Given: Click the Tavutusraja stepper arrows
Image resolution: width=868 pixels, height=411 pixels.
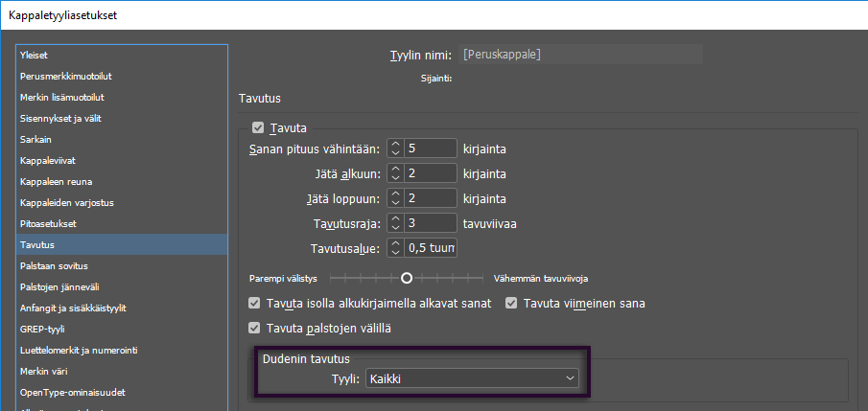Looking at the screenshot, I should tap(395, 223).
